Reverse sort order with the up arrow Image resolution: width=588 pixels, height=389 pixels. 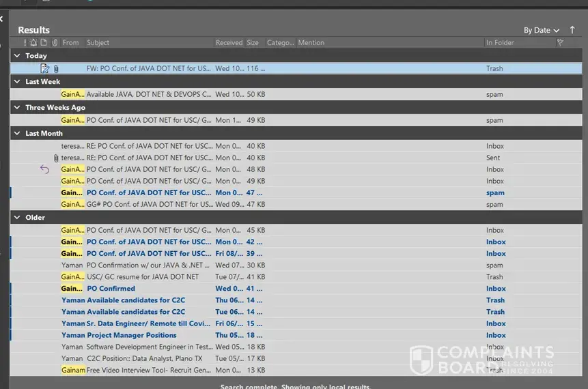pyautogui.click(x=572, y=30)
